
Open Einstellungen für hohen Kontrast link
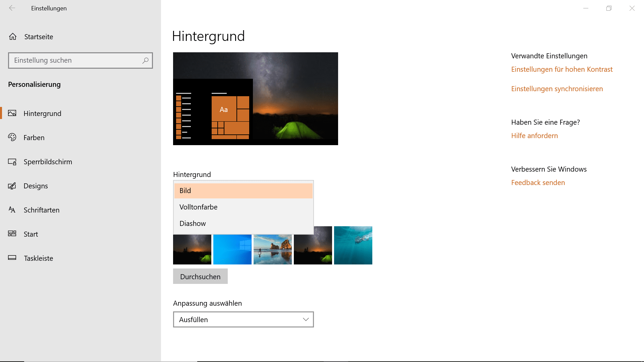pos(562,69)
